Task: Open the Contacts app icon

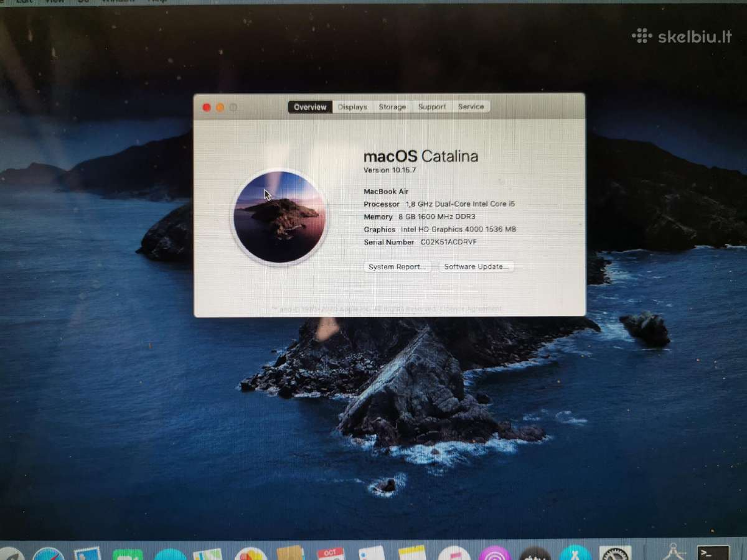Action: pyautogui.click(x=291, y=553)
